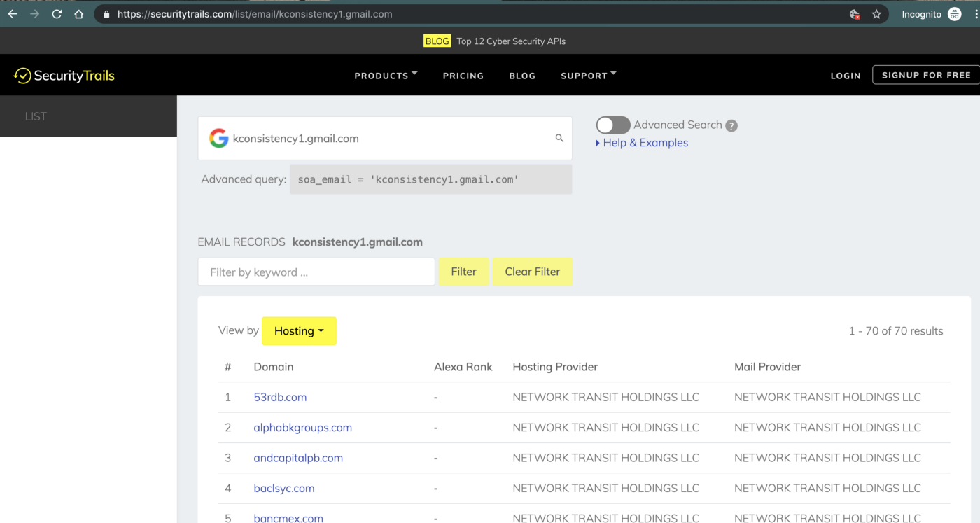Turn on the Advanced Search switch
The width and height of the screenshot is (980, 523).
(613, 125)
